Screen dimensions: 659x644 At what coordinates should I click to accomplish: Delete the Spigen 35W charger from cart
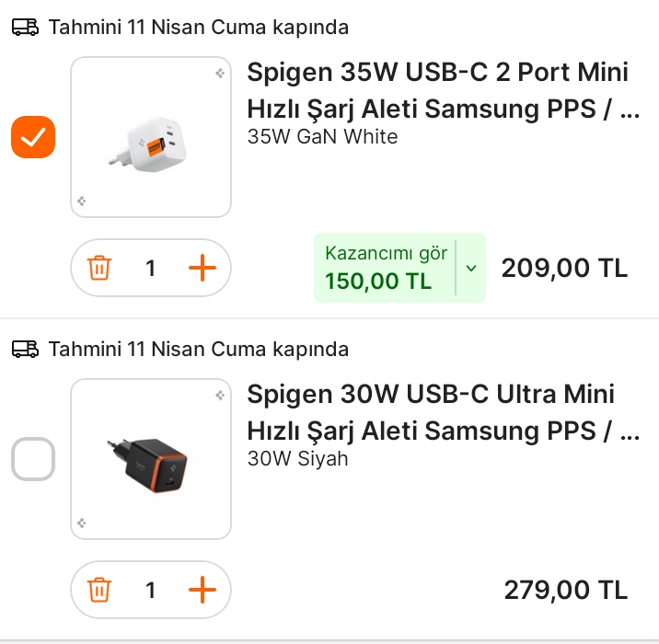coord(99,269)
